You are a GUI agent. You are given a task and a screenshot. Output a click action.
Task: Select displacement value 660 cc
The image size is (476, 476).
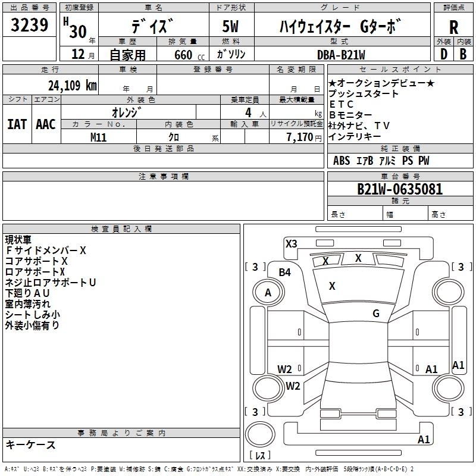[x=189, y=55]
